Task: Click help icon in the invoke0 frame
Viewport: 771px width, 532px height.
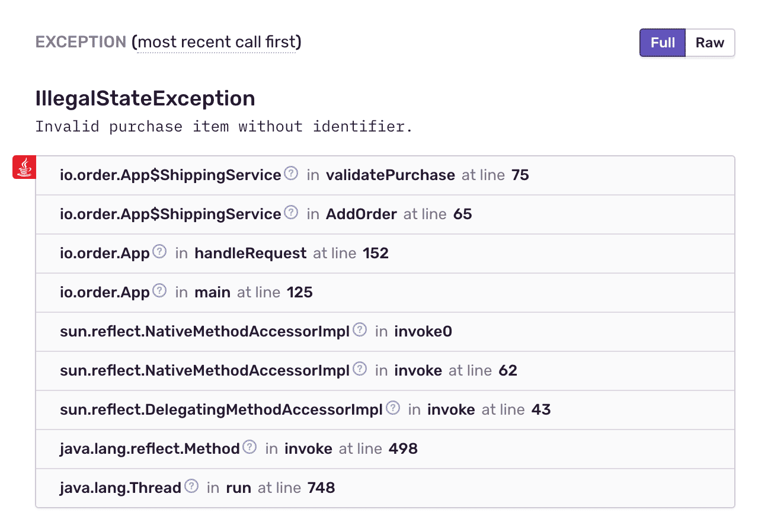Action: click(x=360, y=330)
